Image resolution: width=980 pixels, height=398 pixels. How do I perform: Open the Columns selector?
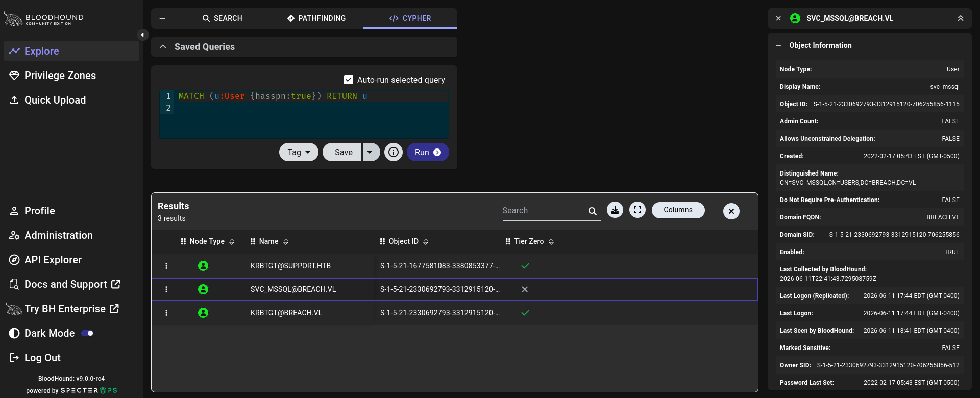678,210
